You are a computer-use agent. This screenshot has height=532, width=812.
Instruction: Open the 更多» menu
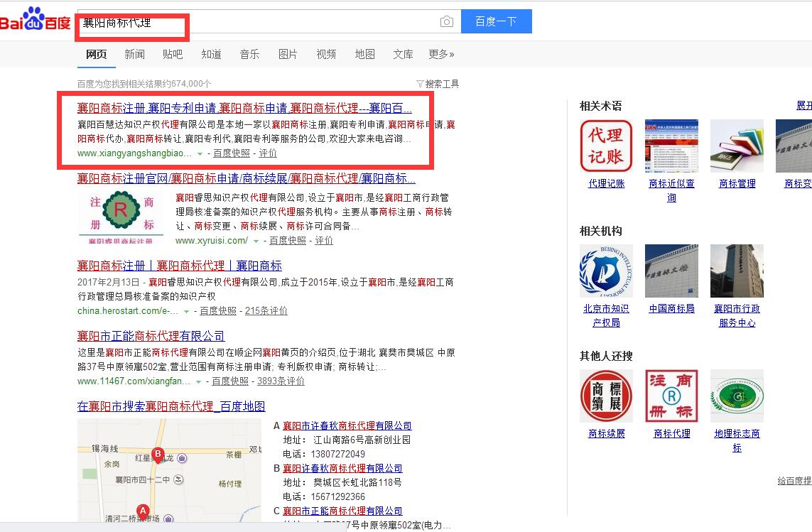coord(441,54)
